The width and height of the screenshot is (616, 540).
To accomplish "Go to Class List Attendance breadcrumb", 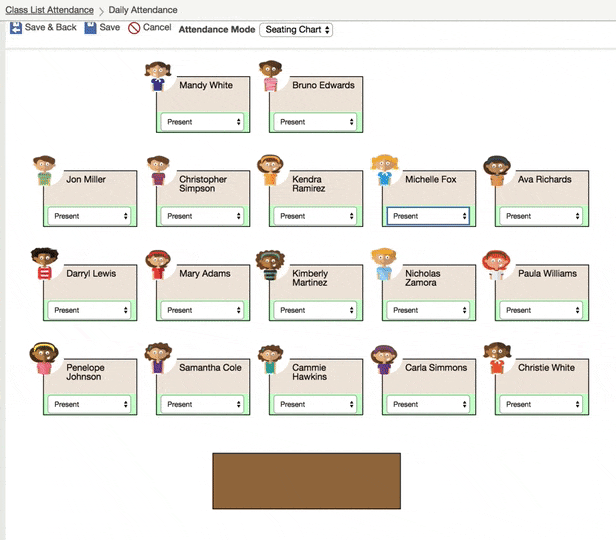I will pos(49,10).
